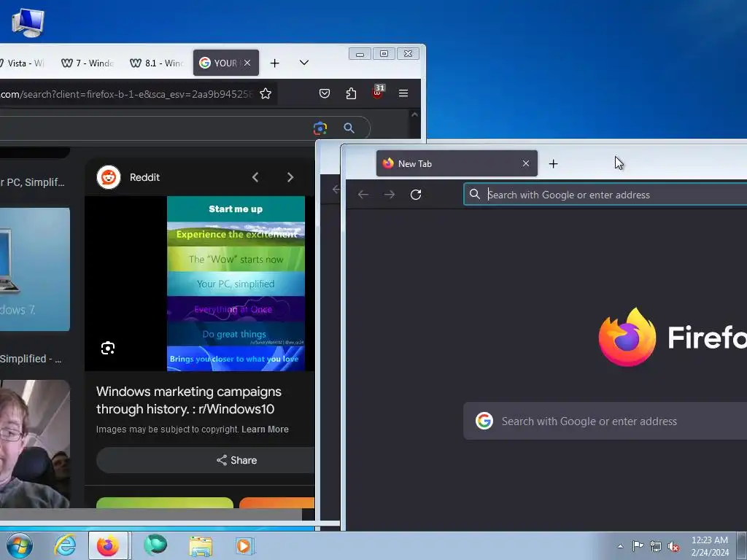Image resolution: width=747 pixels, height=560 pixels.
Task: Open Windows Explorer folder on taskbar
Action: point(201,545)
